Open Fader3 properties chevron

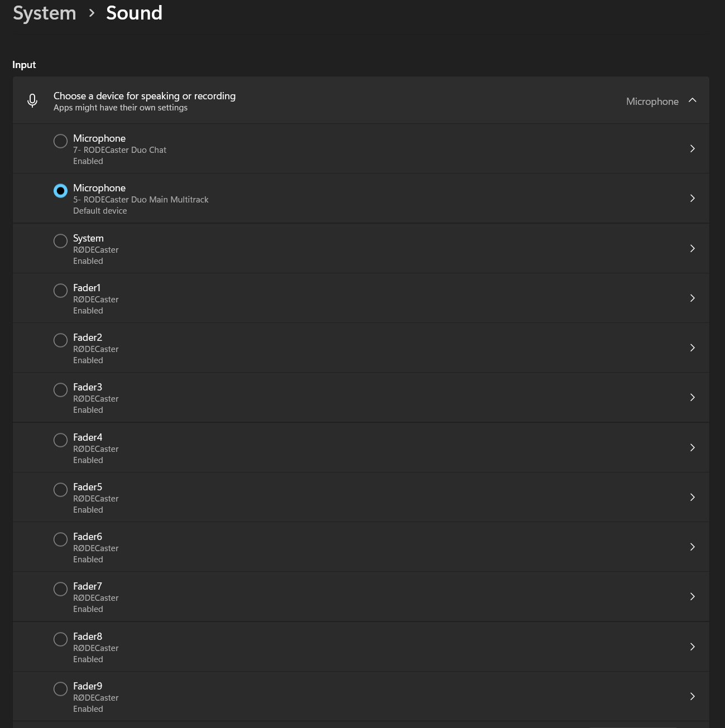point(692,397)
